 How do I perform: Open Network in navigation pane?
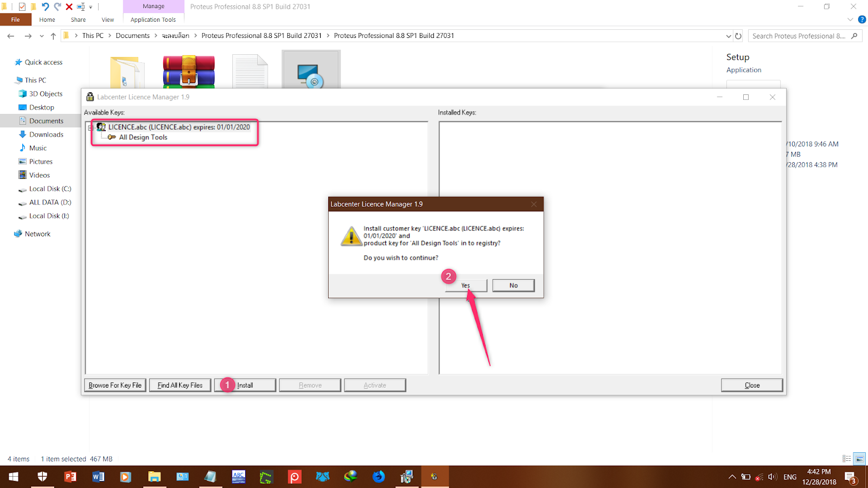[x=37, y=234]
